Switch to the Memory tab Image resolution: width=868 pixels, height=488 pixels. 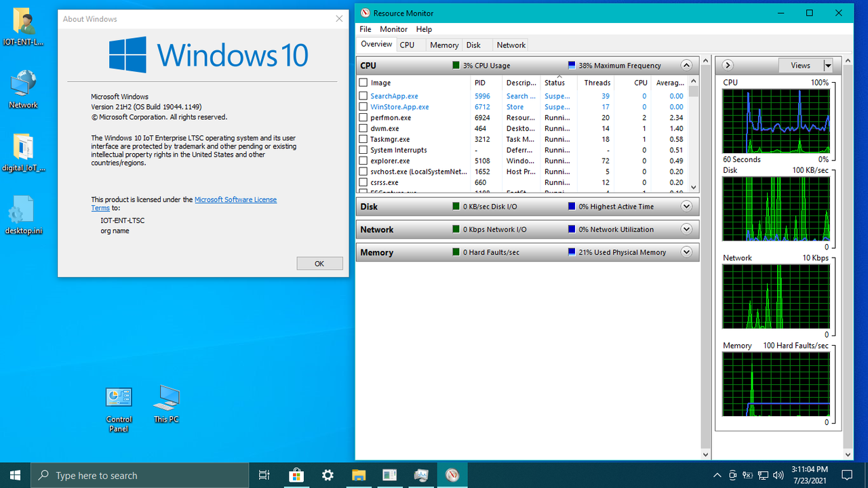point(444,45)
